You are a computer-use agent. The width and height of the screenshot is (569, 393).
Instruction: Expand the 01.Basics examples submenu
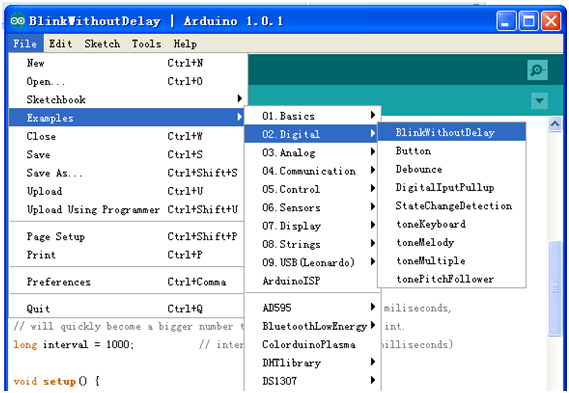(x=312, y=116)
